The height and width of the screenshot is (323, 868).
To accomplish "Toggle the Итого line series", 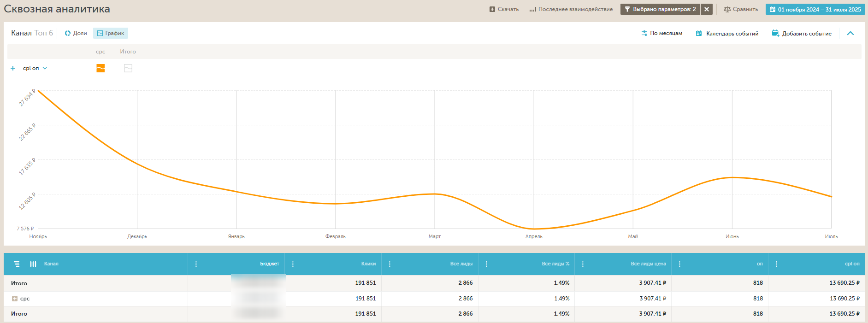I will [128, 68].
